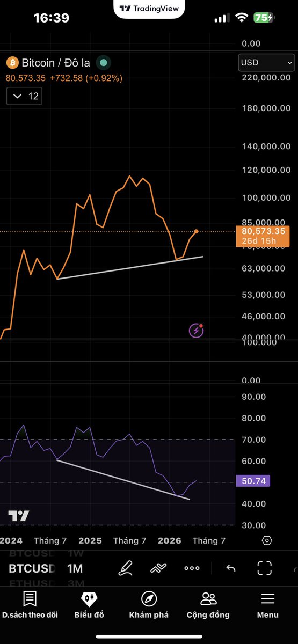Screen dimensions: 298x644
Task: Change the 1M timeframe interval
Action: (75, 568)
